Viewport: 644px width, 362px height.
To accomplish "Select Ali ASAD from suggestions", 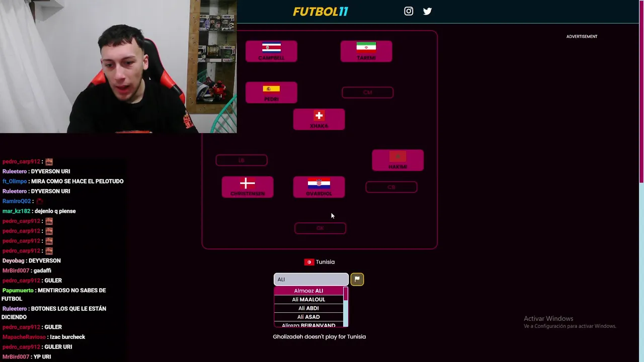I will point(308,317).
